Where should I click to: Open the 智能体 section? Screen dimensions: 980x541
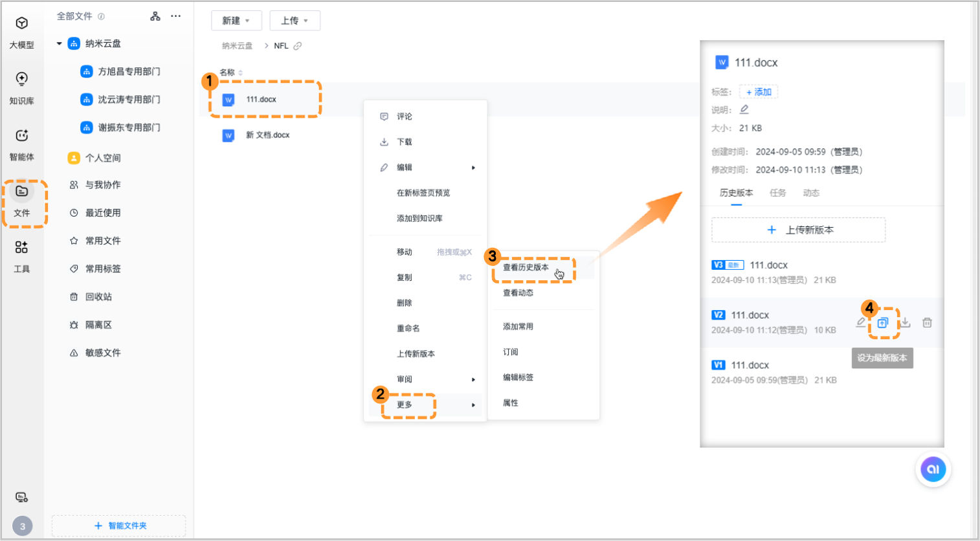(21, 144)
